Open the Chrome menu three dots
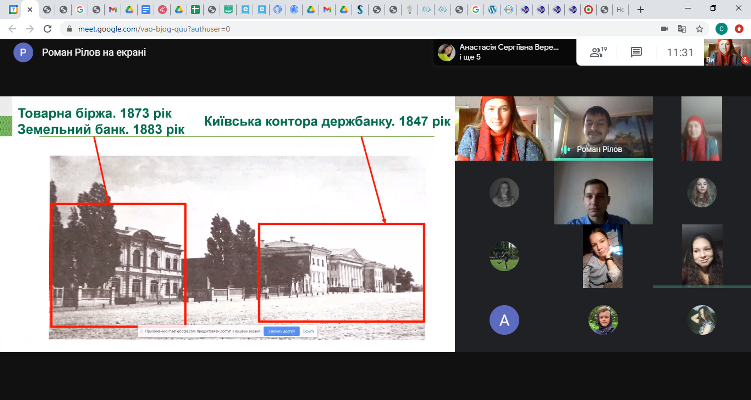The image size is (751, 400). pyautogui.click(x=740, y=29)
